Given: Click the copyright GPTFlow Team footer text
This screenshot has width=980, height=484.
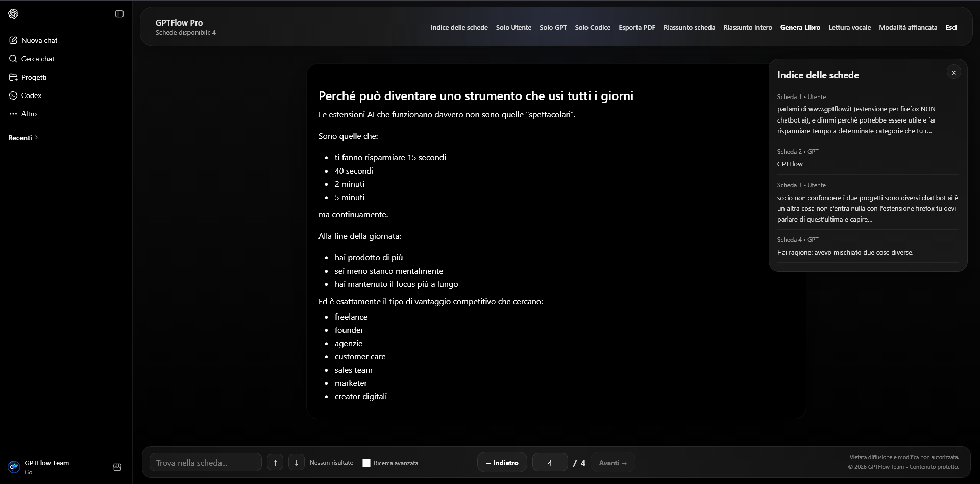Looking at the screenshot, I should tap(903, 466).
